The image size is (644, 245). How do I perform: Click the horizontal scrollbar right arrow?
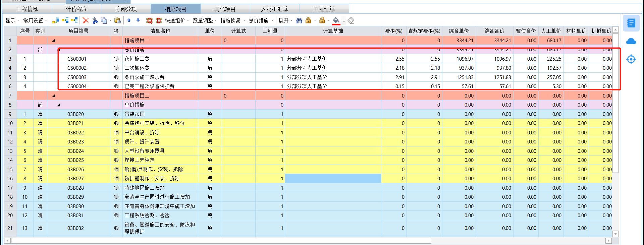click(608, 241)
